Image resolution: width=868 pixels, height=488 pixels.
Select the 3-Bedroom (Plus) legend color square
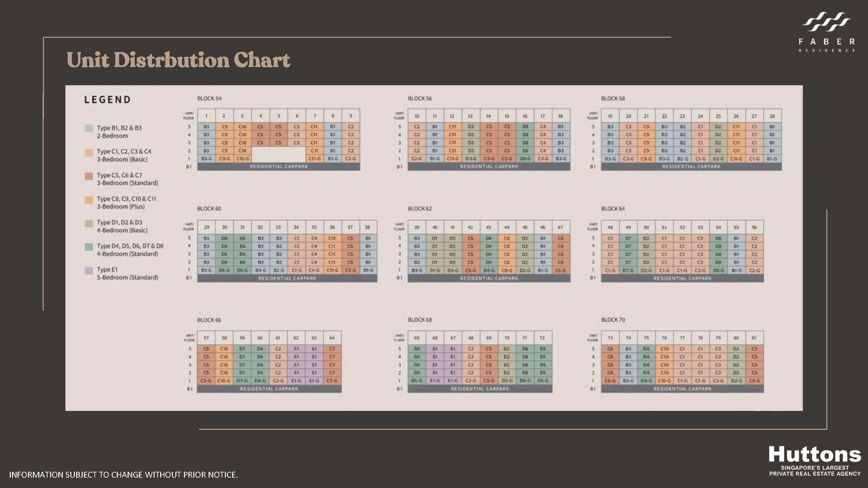pyautogui.click(x=89, y=200)
